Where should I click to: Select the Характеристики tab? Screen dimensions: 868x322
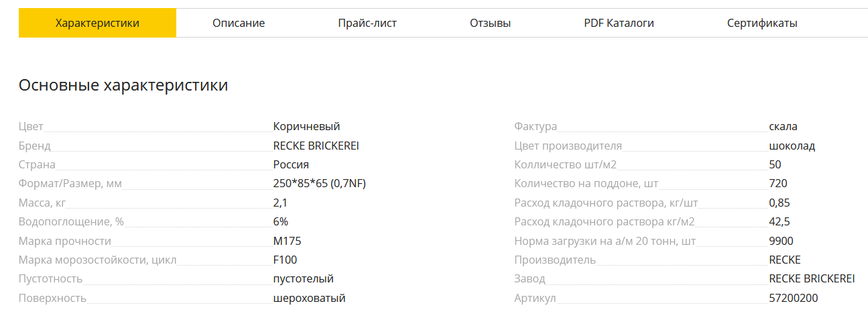97,23
